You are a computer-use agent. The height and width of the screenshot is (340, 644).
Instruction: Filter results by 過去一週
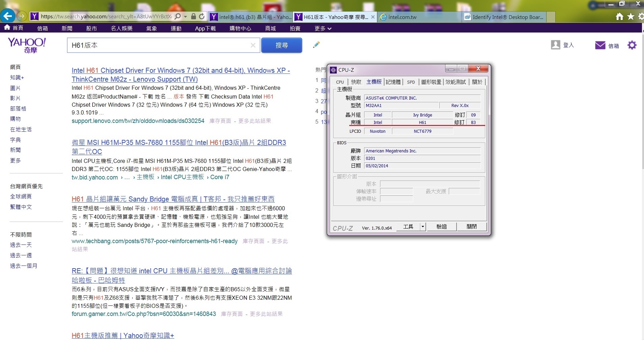pyautogui.click(x=21, y=255)
